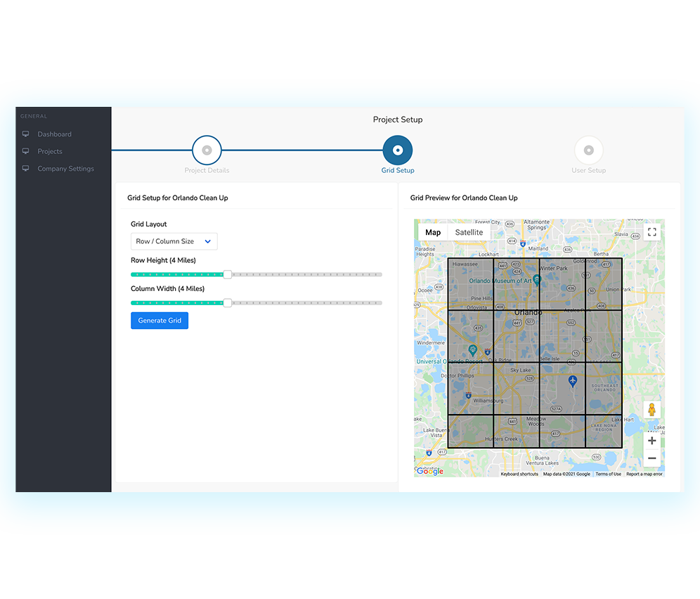Click the Street View pegman icon
The height and width of the screenshot is (599, 700).
coord(652,410)
